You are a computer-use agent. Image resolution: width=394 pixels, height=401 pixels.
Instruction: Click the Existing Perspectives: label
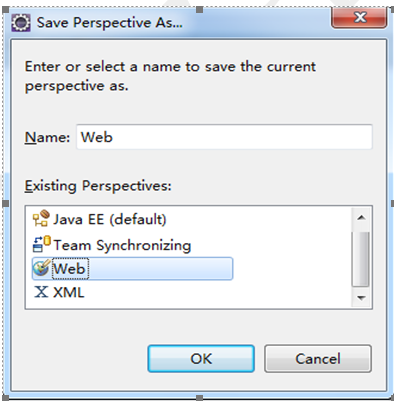(98, 186)
